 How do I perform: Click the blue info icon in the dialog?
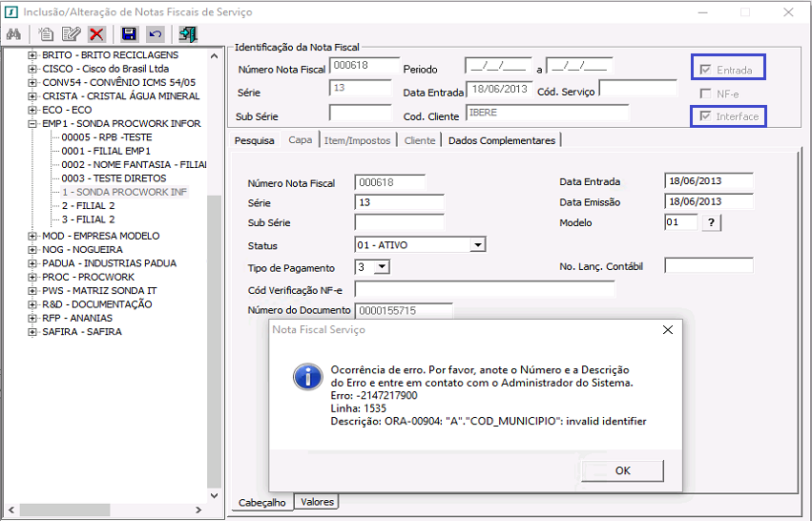(307, 377)
